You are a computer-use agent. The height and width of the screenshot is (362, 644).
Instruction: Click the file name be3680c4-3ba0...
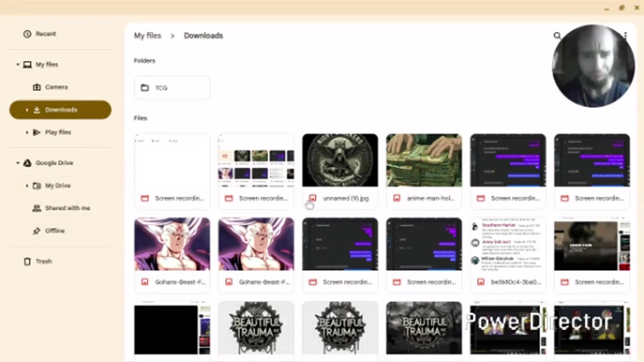[516, 282]
